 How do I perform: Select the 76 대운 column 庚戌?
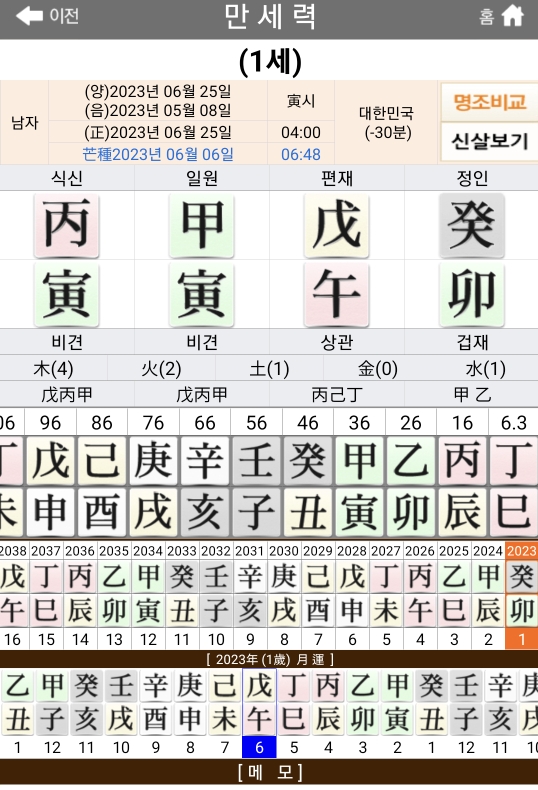pos(153,474)
